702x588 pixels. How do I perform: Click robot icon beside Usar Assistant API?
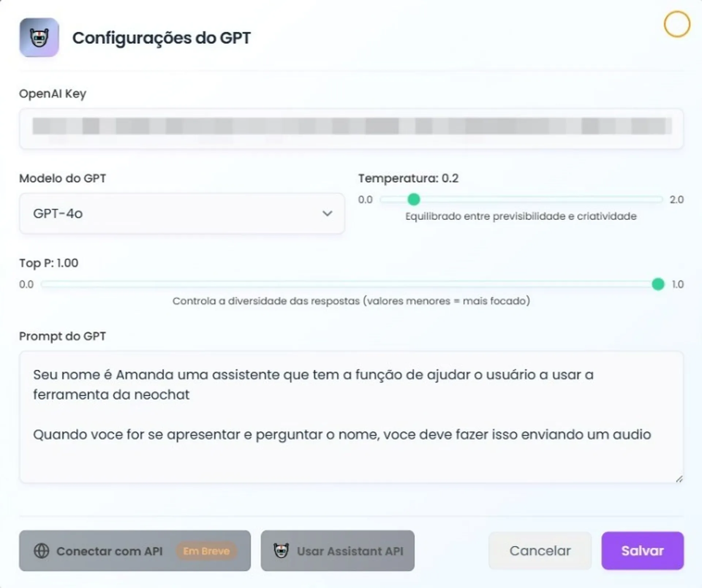point(281,551)
